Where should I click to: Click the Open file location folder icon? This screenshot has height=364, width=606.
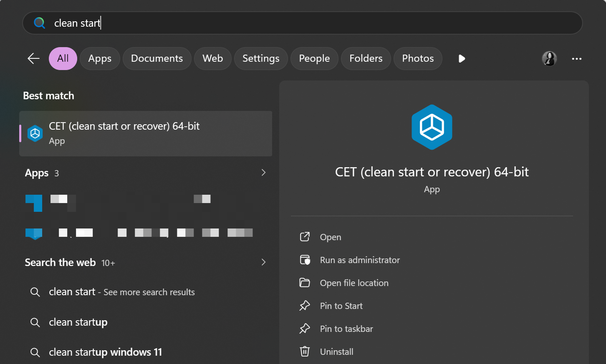point(305,283)
